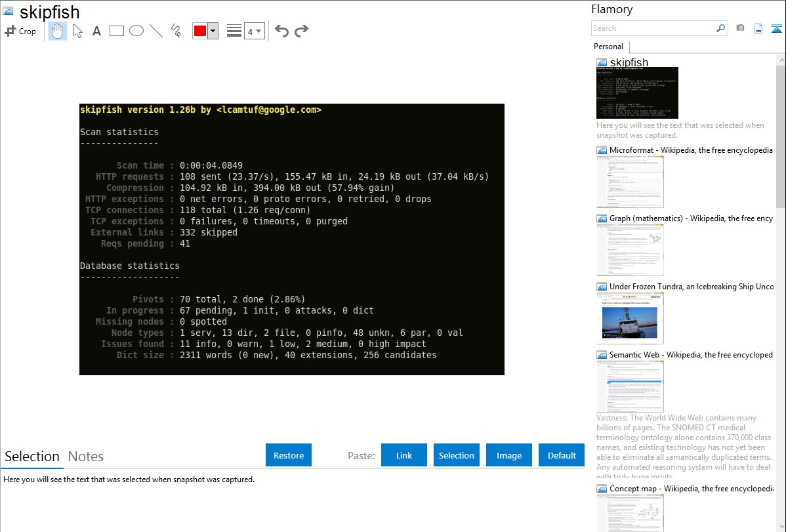Pick the rectangle shape tool
The width and height of the screenshot is (786, 532).
pos(117,31)
